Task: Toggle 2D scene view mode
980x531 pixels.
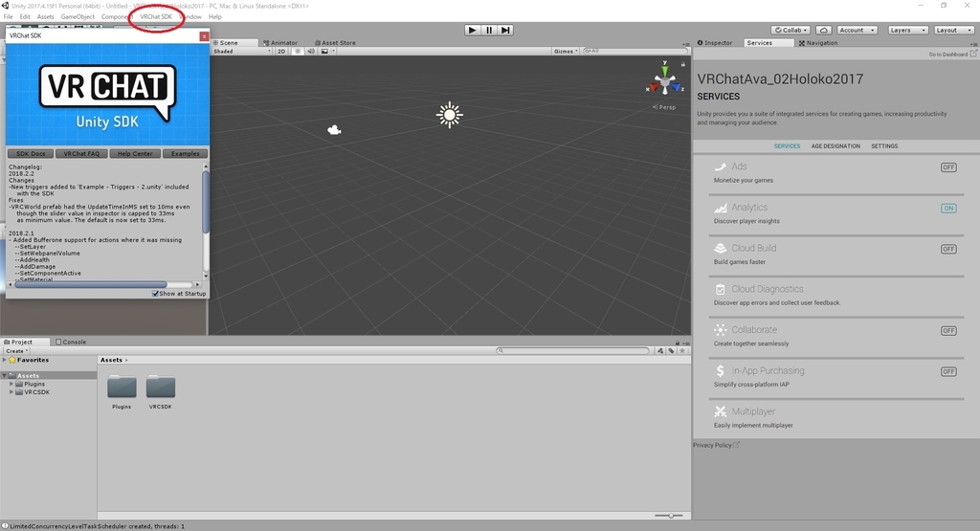Action: pyautogui.click(x=281, y=52)
